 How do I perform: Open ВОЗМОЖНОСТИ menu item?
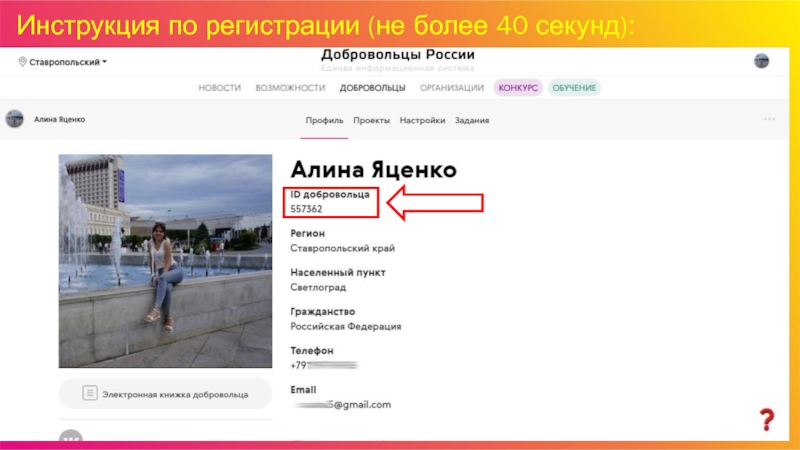(x=290, y=88)
